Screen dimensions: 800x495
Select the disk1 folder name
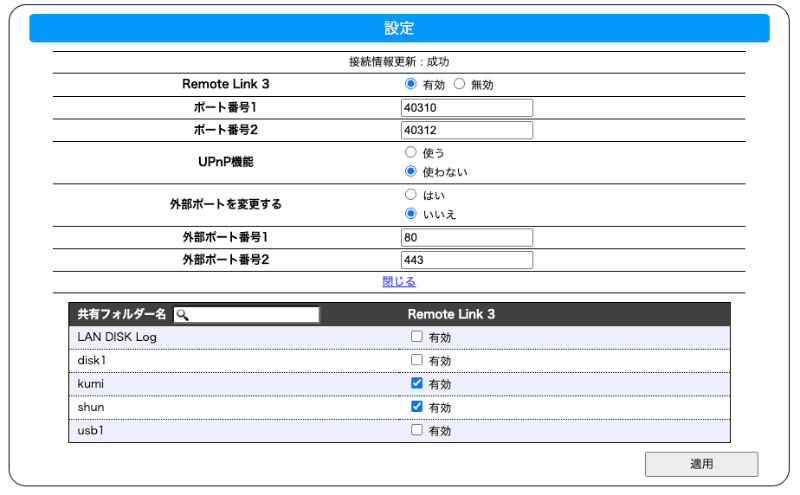pyautogui.click(x=91, y=360)
